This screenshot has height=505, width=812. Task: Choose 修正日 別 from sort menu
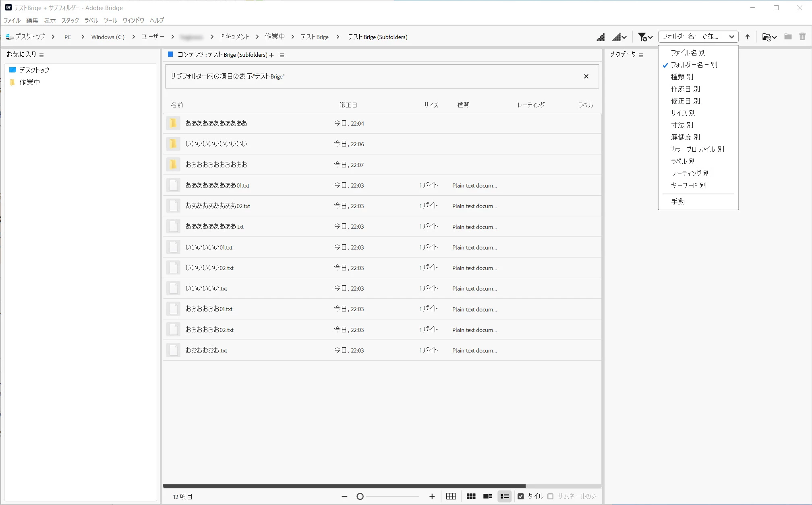tap(685, 101)
